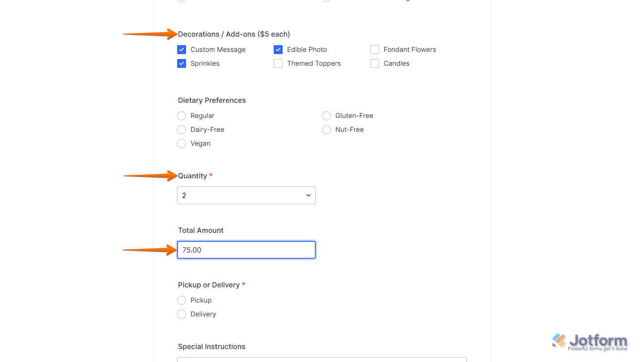644x362 pixels.
Task: Uncheck the Edible Photo add-on
Action: [x=278, y=49]
